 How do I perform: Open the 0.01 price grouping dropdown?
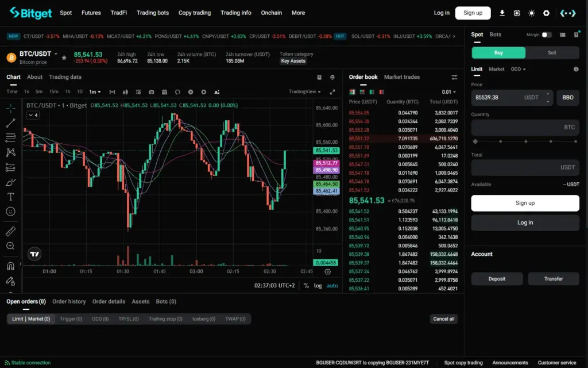[448, 92]
